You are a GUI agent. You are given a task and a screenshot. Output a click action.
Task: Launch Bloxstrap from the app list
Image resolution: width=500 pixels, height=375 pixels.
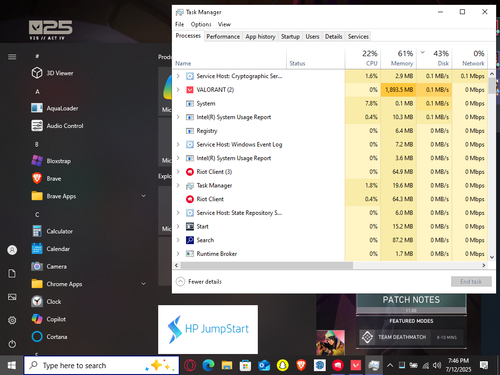(51, 161)
